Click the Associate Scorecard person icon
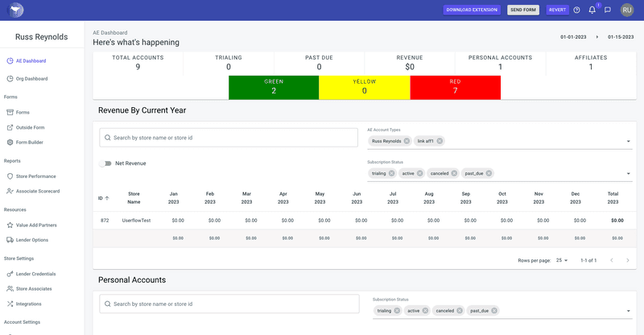Viewport: 644px width, 335px height. [x=10, y=191]
